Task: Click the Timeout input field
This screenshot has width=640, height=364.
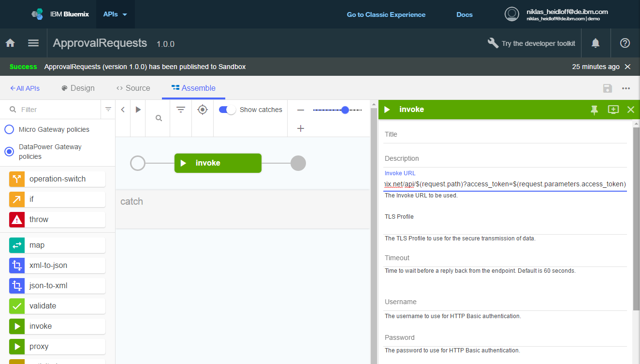Action: click(506, 258)
